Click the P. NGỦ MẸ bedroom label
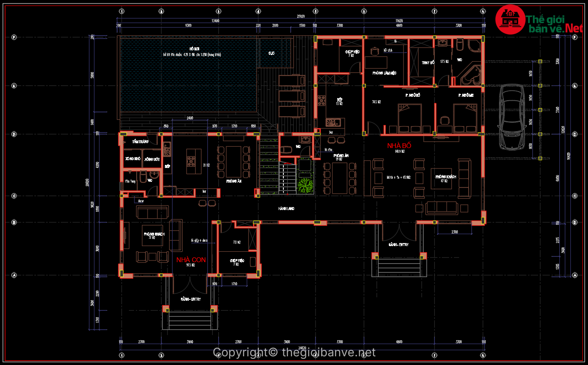The width and height of the screenshot is (588, 365). point(466,95)
